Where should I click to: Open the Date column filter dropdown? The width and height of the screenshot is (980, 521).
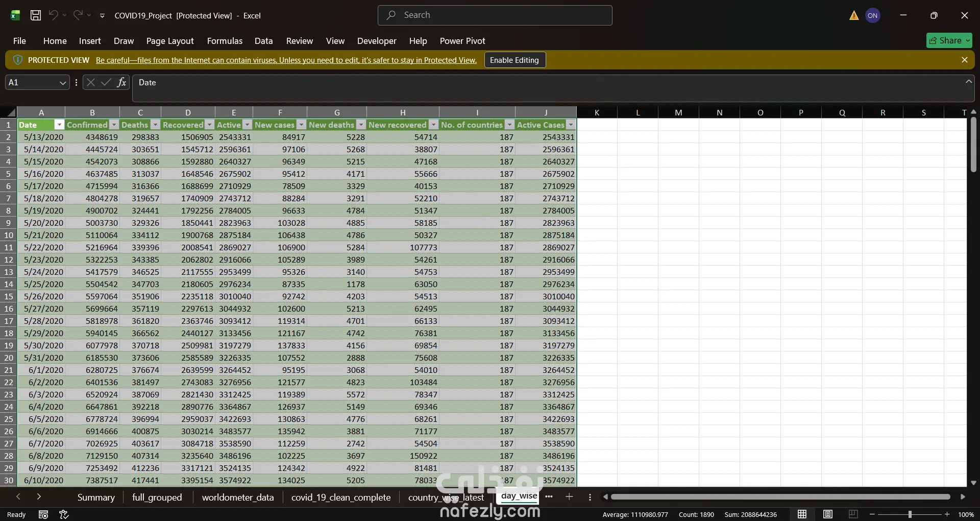tap(59, 125)
